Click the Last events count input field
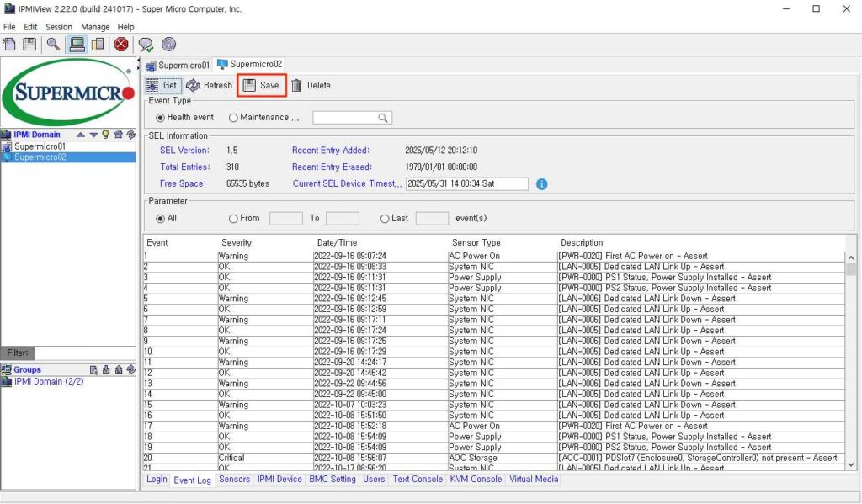 [432, 219]
